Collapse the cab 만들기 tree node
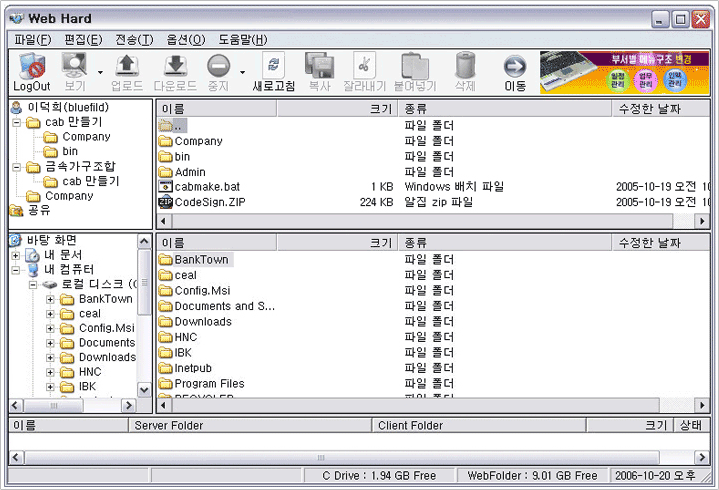The width and height of the screenshot is (719, 490). click(x=17, y=123)
